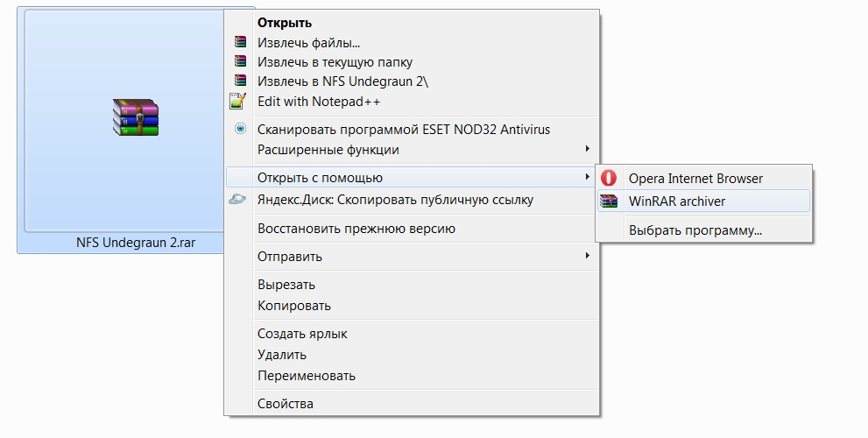Open with Opera Internet Browser
868x438 pixels.
[703, 179]
